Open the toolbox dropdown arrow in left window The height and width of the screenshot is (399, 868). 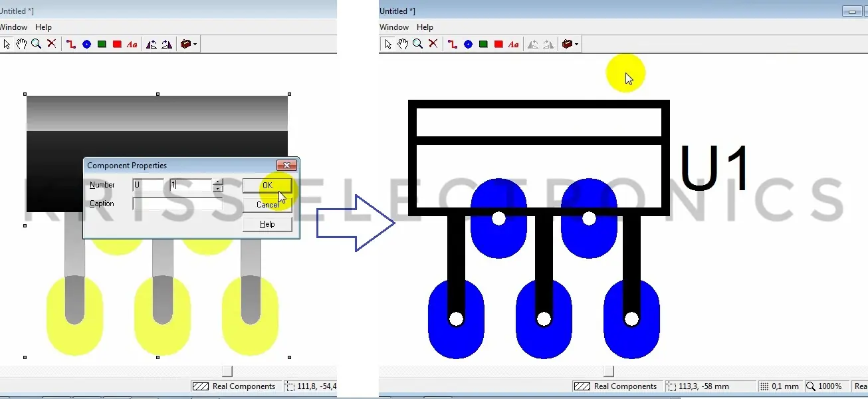tap(195, 45)
